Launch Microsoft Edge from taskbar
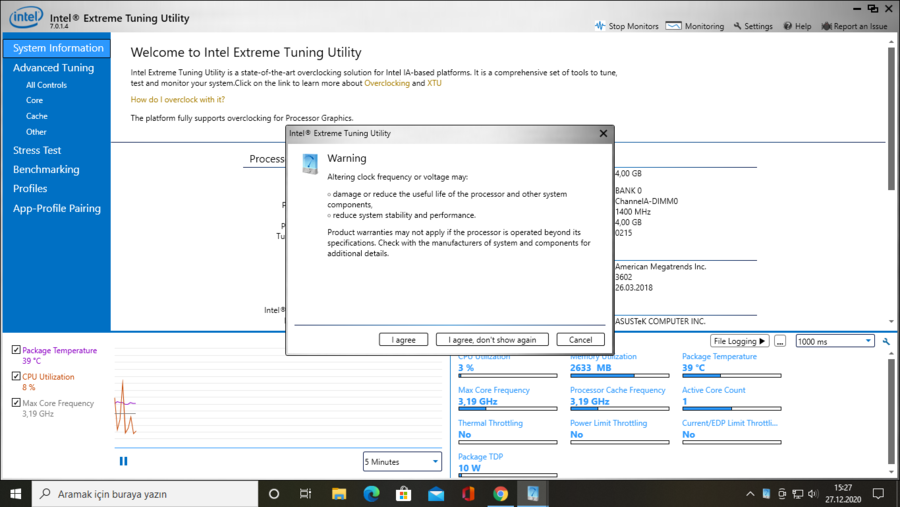Image resolution: width=900 pixels, height=507 pixels. (371, 494)
